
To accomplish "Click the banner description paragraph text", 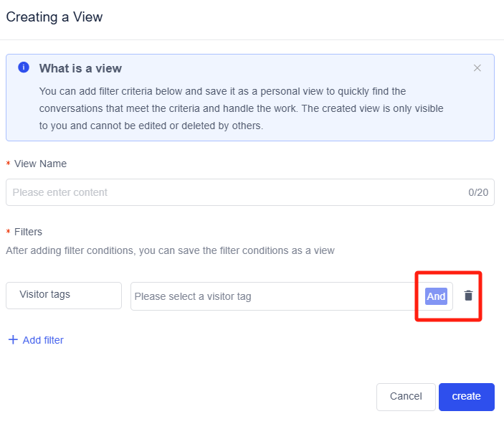I will tap(241, 108).
